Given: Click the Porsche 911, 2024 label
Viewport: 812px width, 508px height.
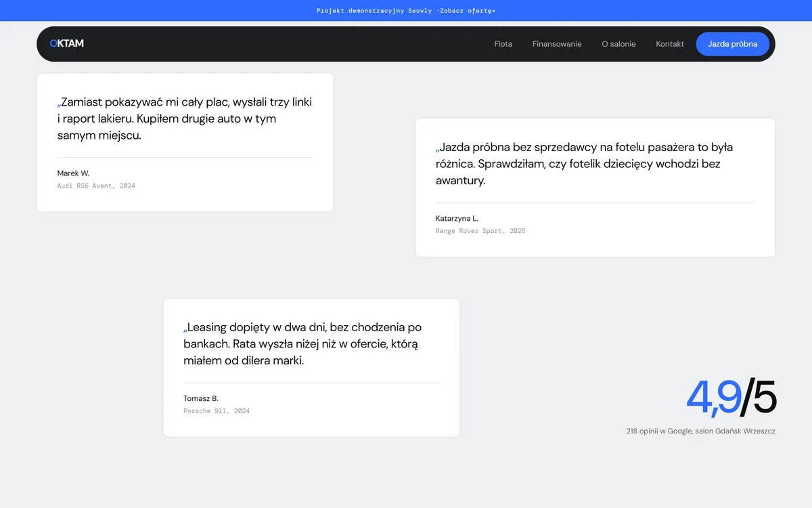Looking at the screenshot, I should coord(217,411).
